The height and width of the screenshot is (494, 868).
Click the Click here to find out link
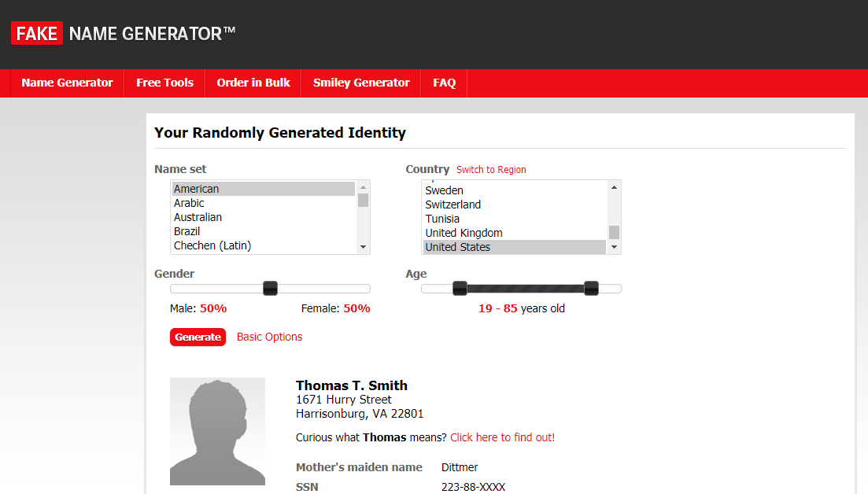click(x=503, y=437)
